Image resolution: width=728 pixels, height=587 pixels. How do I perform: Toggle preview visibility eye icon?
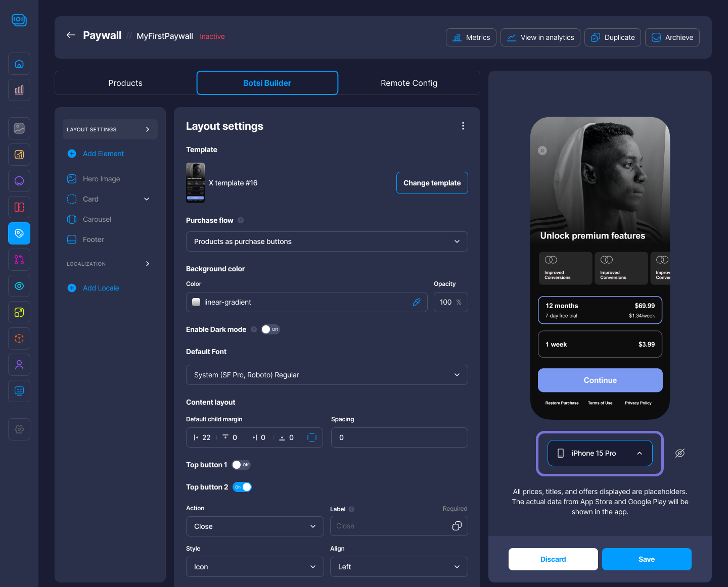click(680, 453)
